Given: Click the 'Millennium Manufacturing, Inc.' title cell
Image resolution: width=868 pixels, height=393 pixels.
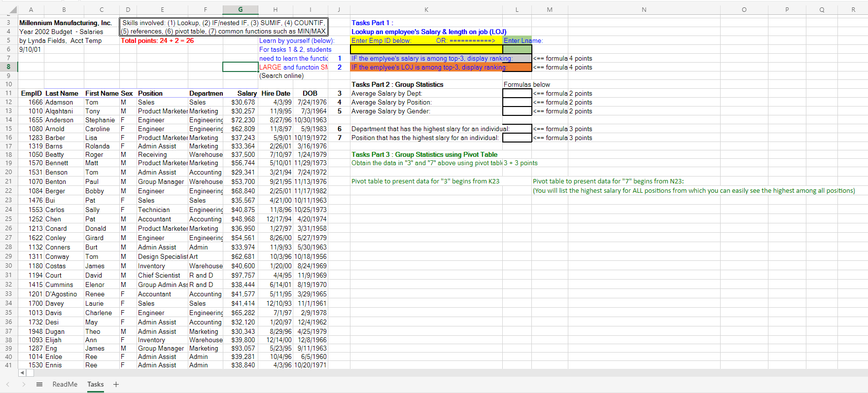Looking at the screenshot, I should pyautogui.click(x=66, y=23).
